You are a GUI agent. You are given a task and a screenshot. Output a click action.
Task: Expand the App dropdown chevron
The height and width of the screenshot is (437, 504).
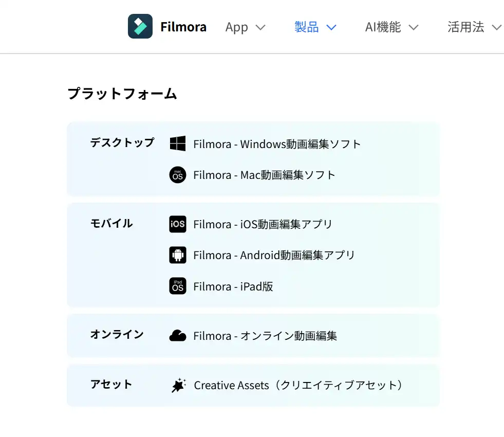(x=260, y=27)
